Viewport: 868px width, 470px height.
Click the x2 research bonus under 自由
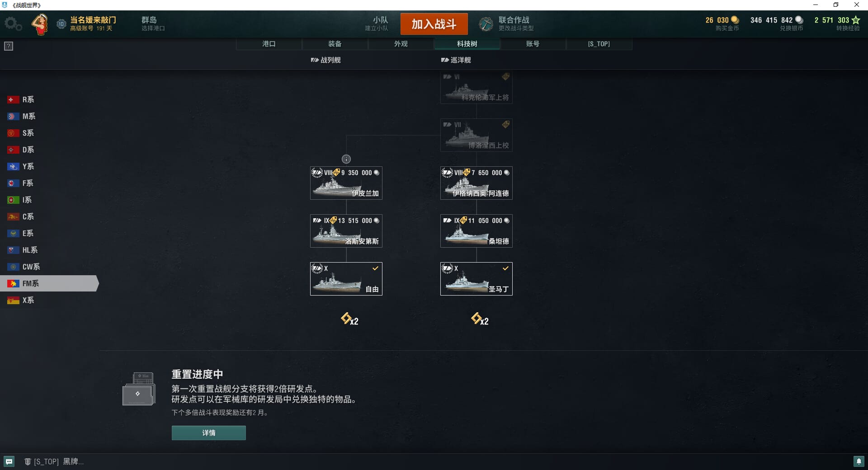tap(349, 319)
